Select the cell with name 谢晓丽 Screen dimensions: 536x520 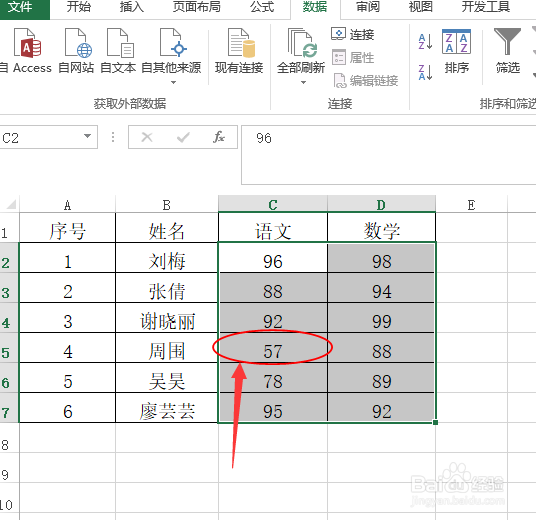click(x=167, y=318)
